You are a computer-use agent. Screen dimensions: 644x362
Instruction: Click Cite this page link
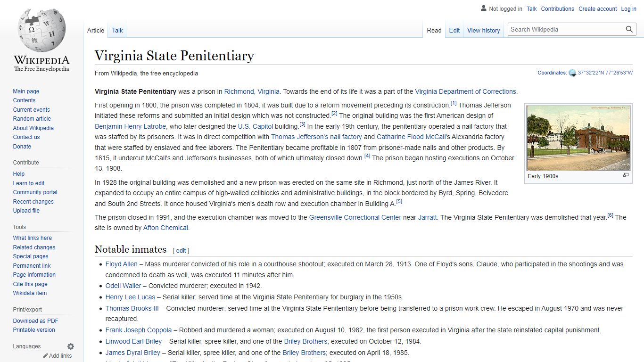pyautogui.click(x=30, y=284)
